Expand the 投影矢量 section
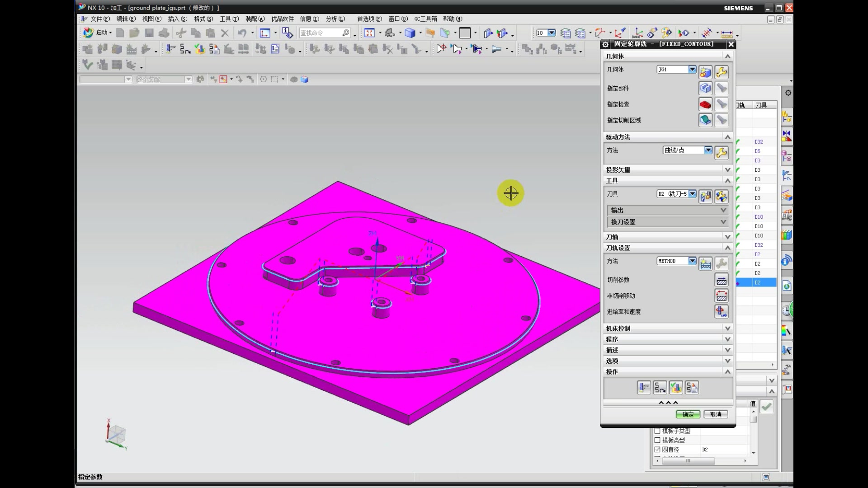Image resolution: width=868 pixels, height=488 pixels. [x=727, y=170]
